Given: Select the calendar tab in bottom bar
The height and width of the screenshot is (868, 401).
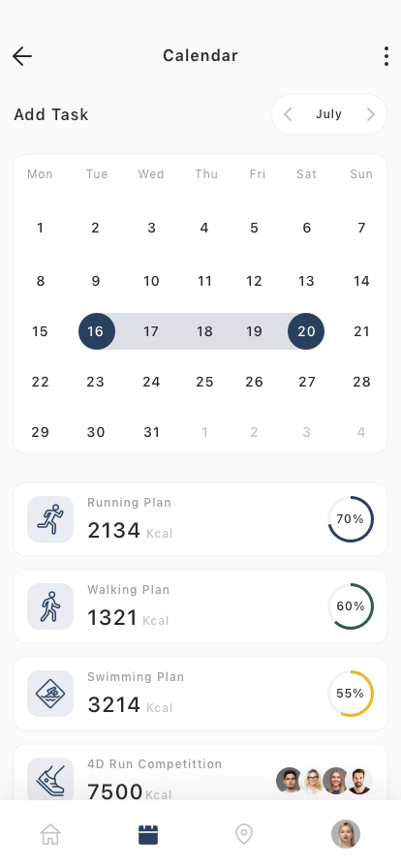Looking at the screenshot, I should pos(148,834).
